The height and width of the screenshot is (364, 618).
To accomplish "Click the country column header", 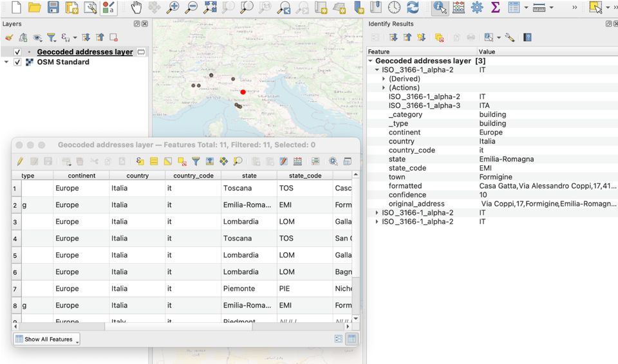I will (137, 176).
